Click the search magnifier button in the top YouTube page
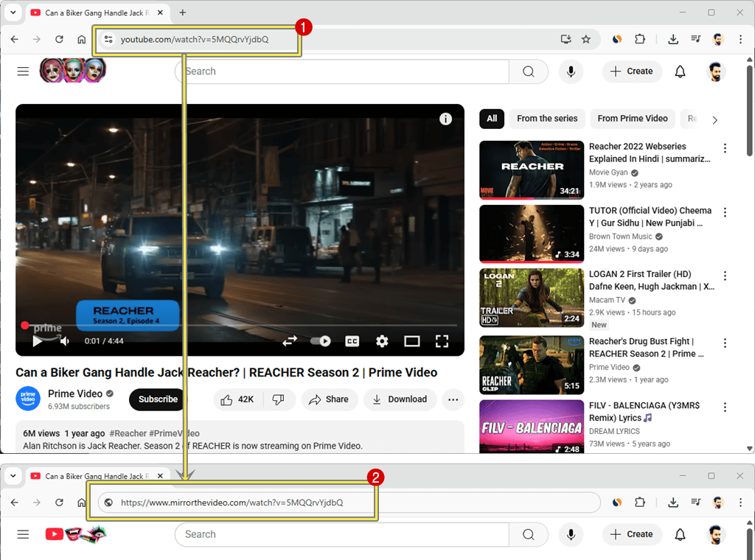 point(529,71)
